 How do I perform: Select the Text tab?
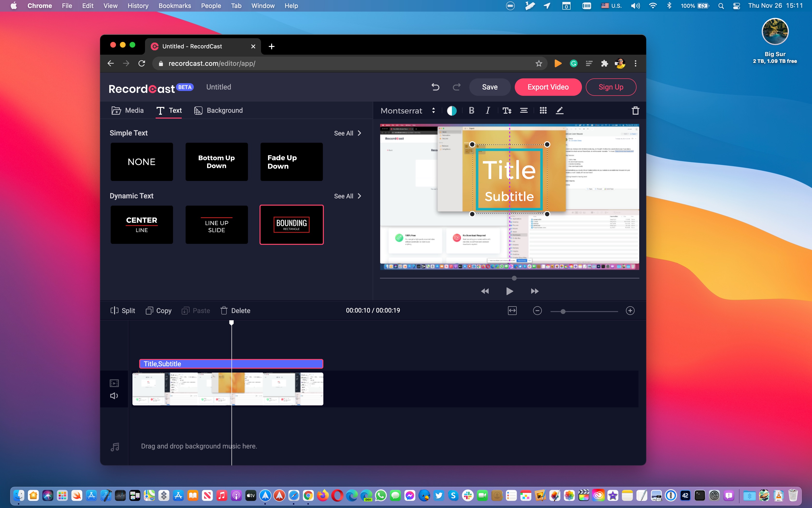[x=169, y=111]
